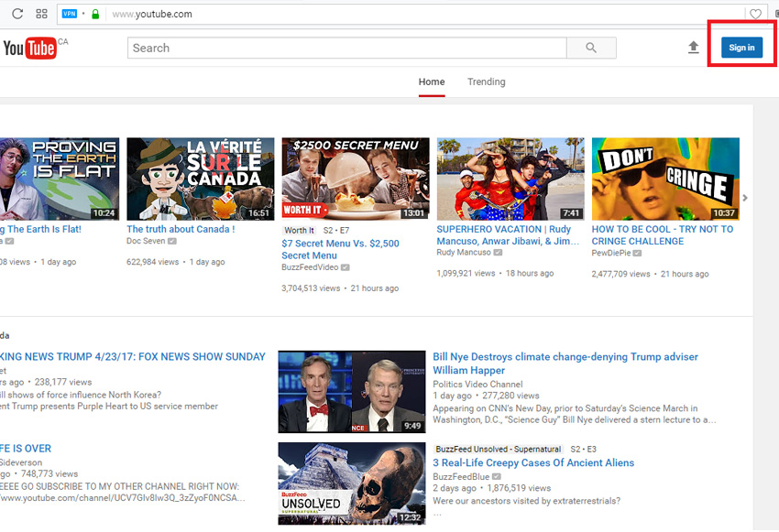Image resolution: width=779 pixels, height=532 pixels.
Task: Open the Proving The Earth Is Flat thumbnail
Action: 60,179
